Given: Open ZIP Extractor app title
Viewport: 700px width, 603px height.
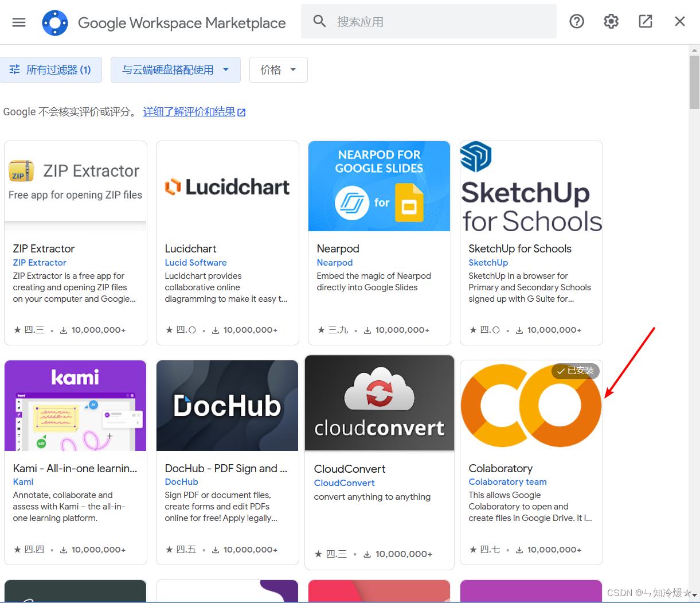Looking at the screenshot, I should pos(44,248).
